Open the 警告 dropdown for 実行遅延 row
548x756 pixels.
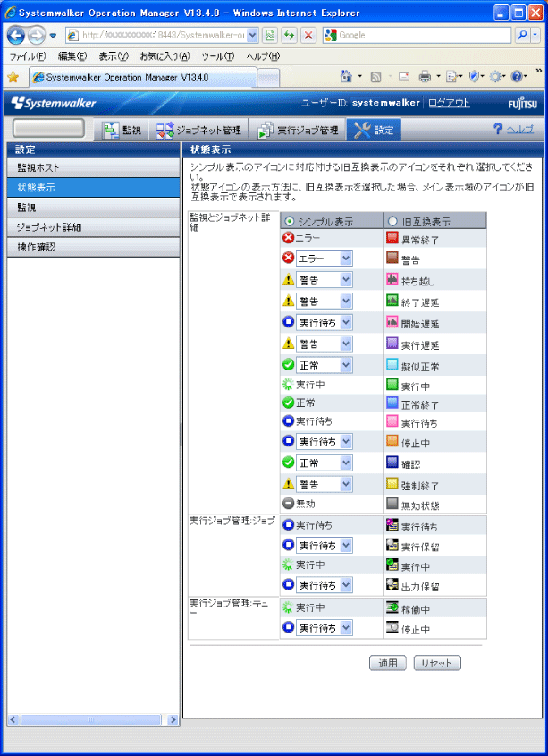click(324, 344)
